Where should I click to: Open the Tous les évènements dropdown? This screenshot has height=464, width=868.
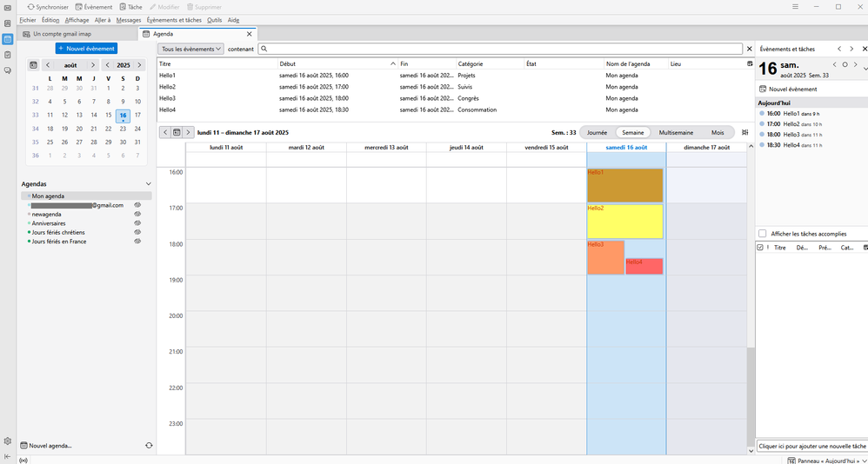(191, 50)
